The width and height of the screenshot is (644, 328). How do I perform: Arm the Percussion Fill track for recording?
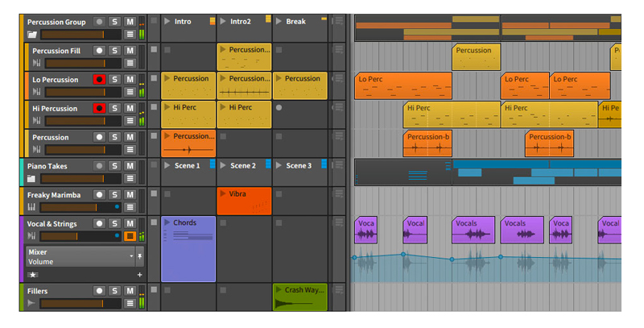pos(100,51)
